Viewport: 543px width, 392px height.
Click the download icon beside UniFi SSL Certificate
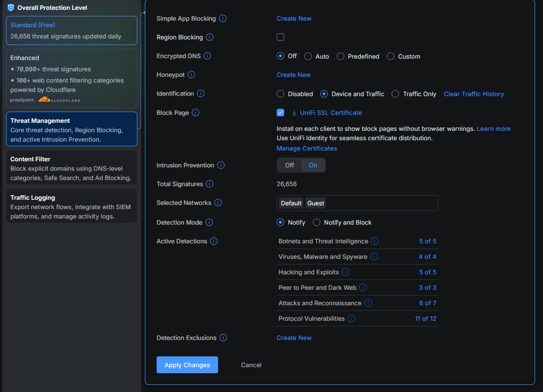(x=294, y=113)
